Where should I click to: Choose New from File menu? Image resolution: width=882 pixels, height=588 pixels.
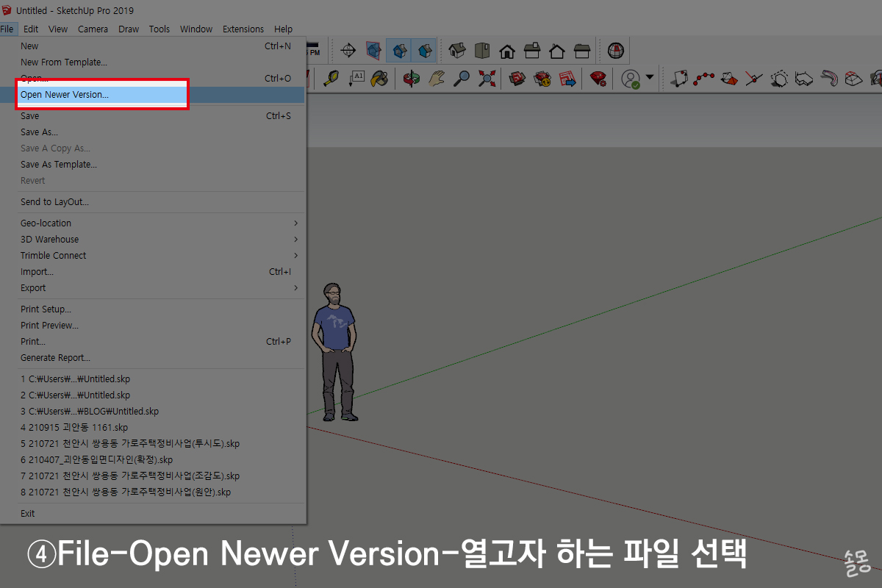pos(153,46)
